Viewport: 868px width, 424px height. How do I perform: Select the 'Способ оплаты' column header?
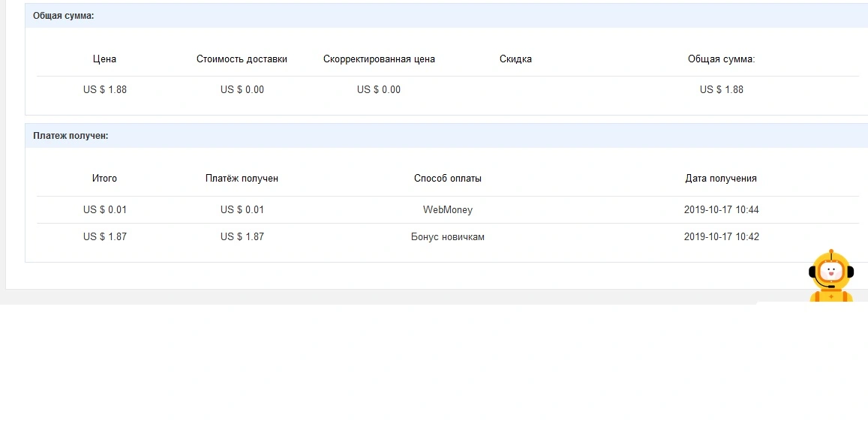(448, 179)
